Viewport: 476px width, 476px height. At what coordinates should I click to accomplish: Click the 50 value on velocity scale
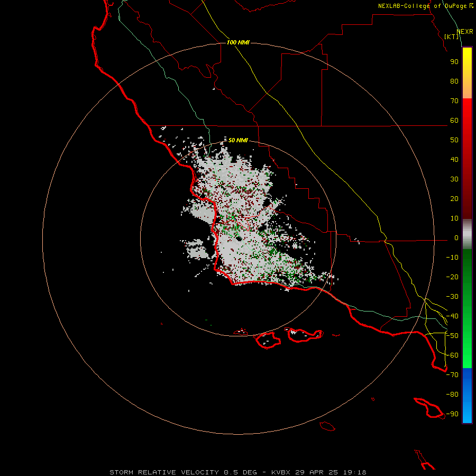pyautogui.click(x=454, y=140)
